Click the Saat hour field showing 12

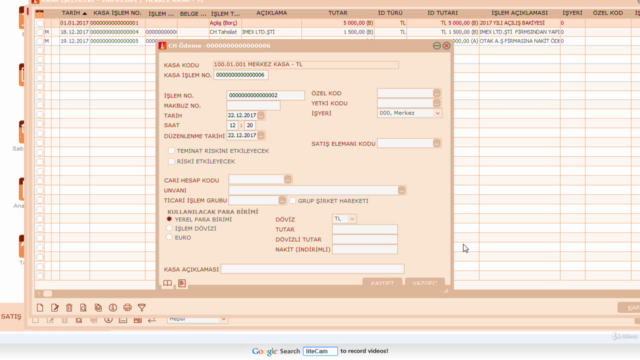(x=232, y=125)
